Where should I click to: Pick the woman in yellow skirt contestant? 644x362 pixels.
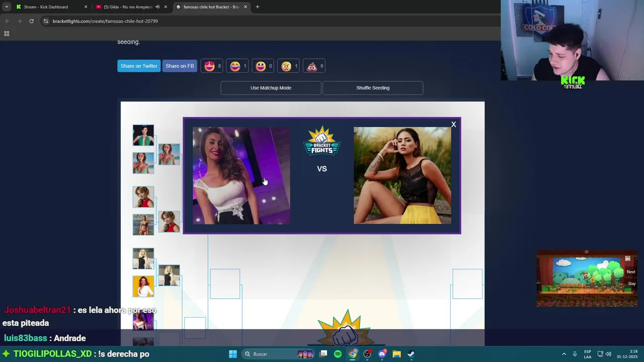(x=403, y=175)
